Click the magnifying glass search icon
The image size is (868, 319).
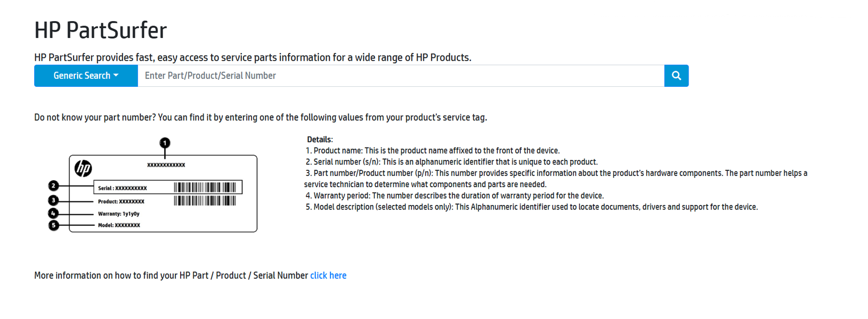[676, 75]
